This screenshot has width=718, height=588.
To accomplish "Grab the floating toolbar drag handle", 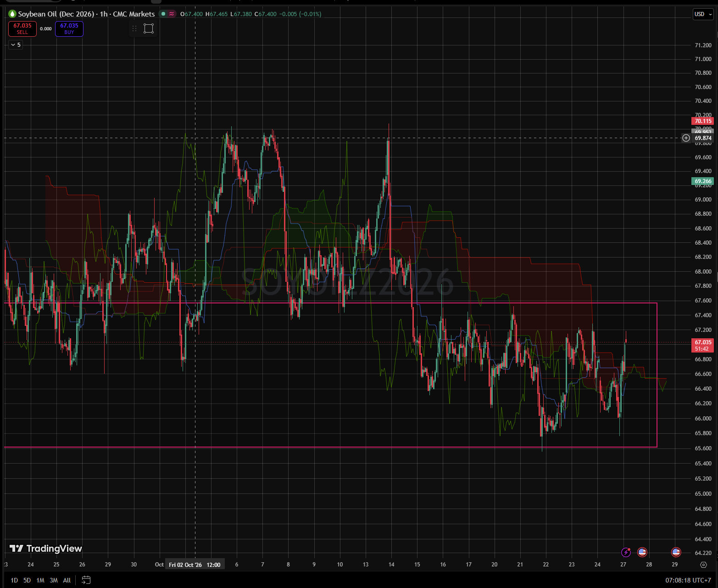I will pyautogui.click(x=134, y=28).
